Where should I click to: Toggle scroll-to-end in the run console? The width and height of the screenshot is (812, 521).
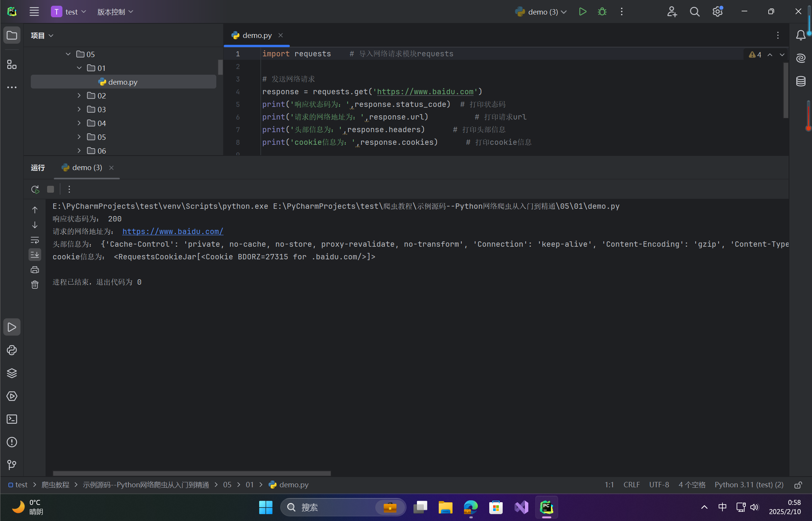pos(35,255)
